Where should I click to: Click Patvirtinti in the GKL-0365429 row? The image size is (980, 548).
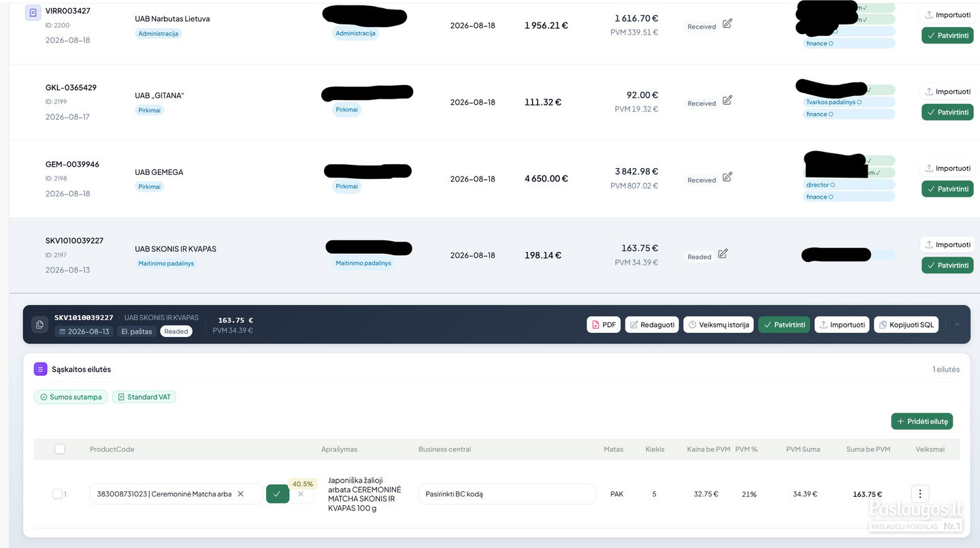pos(948,112)
